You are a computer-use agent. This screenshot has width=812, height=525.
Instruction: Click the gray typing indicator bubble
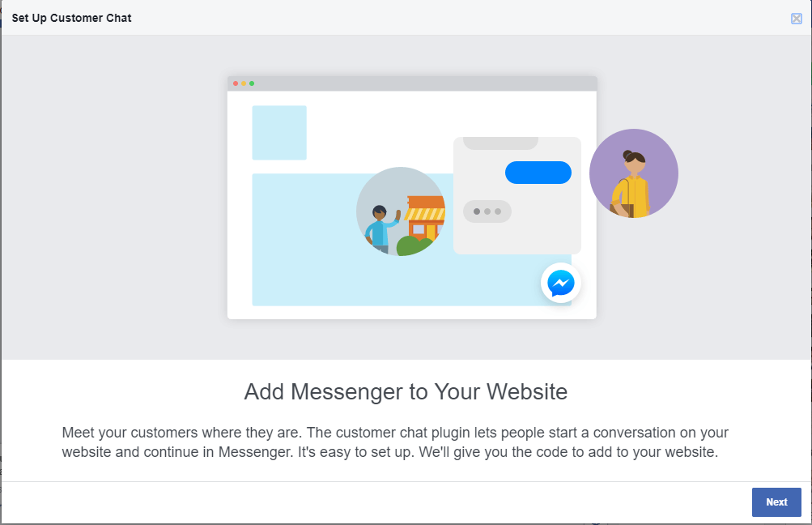point(487,211)
